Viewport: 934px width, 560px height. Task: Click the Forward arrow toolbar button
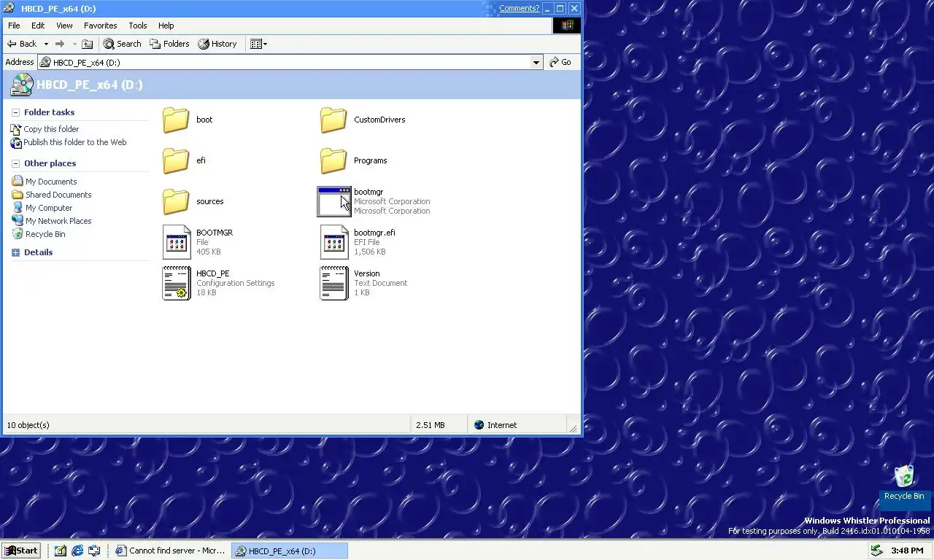(60, 44)
